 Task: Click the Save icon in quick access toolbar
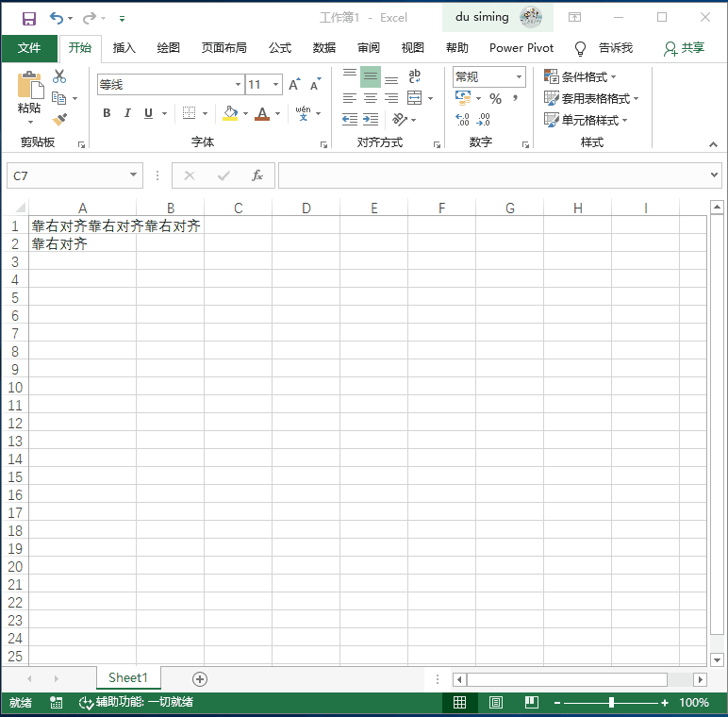tap(29, 19)
